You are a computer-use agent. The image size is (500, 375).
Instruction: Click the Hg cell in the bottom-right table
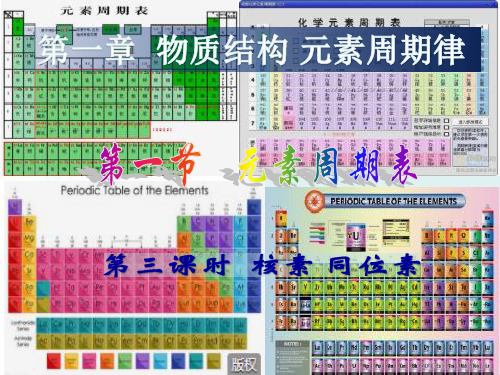pos(414,304)
